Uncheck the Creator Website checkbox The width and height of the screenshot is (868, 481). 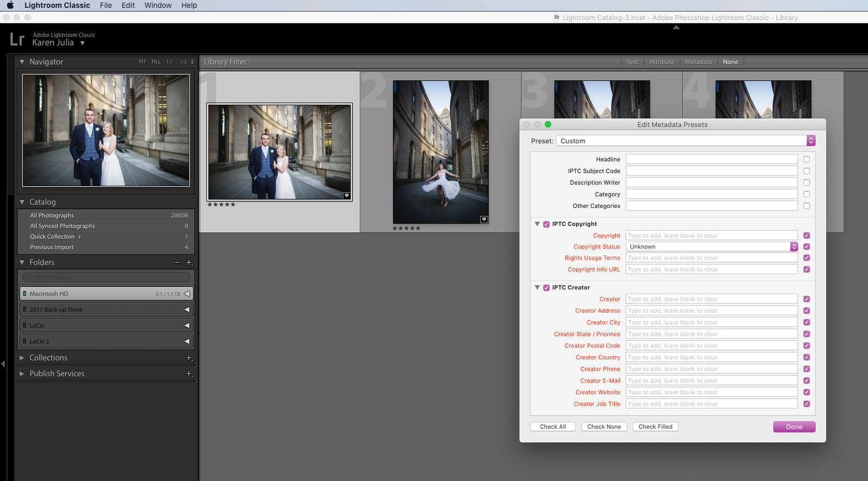point(807,393)
